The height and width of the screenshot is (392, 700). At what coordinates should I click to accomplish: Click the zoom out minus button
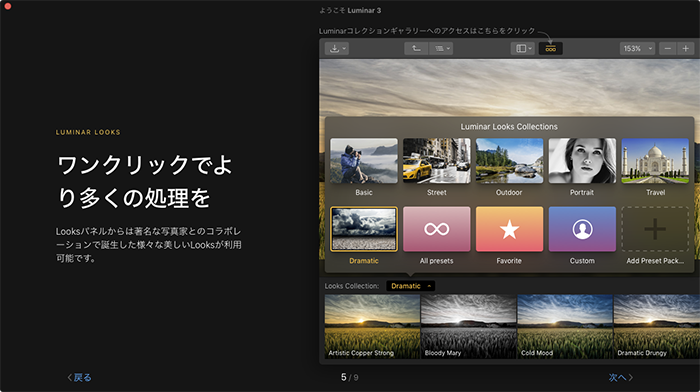coord(667,48)
